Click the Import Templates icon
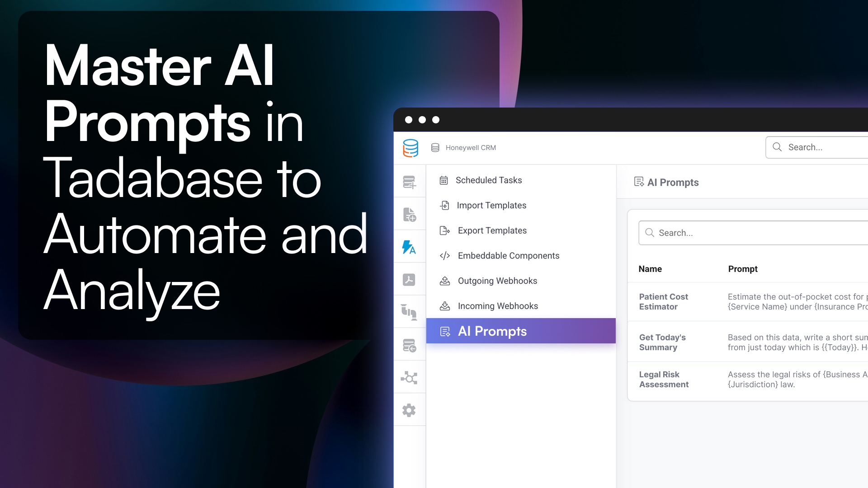868x488 pixels. (x=445, y=206)
